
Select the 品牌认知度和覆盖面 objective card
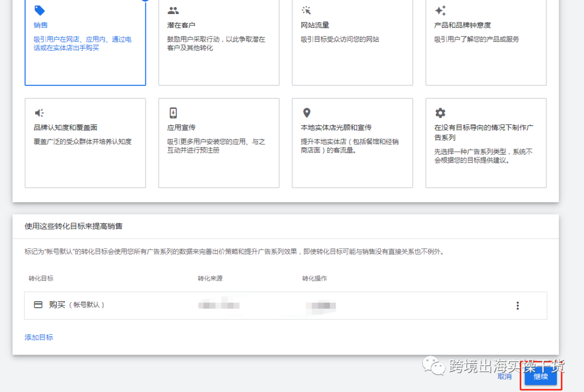(85, 143)
